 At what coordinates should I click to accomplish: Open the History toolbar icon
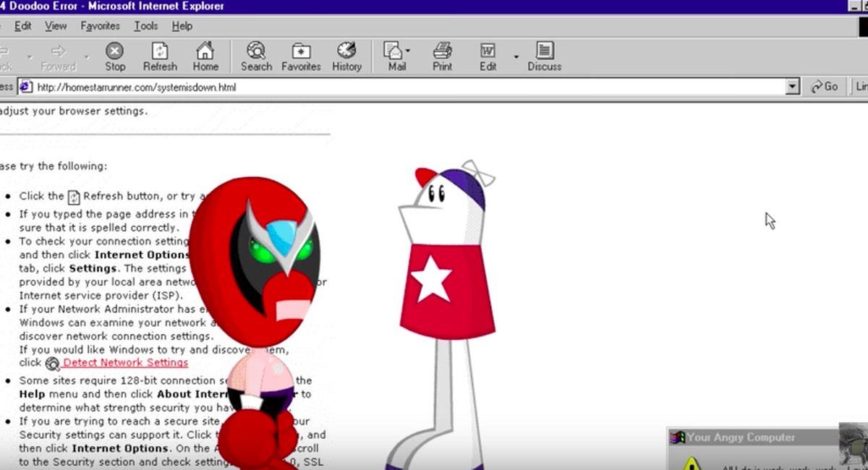tap(346, 56)
